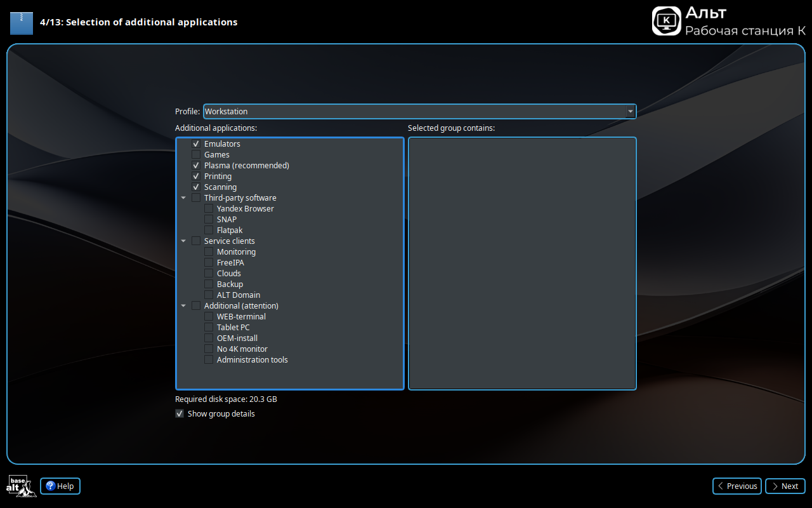Check the No 4K monitor option
The width and height of the screenshot is (812, 508).
click(209, 349)
